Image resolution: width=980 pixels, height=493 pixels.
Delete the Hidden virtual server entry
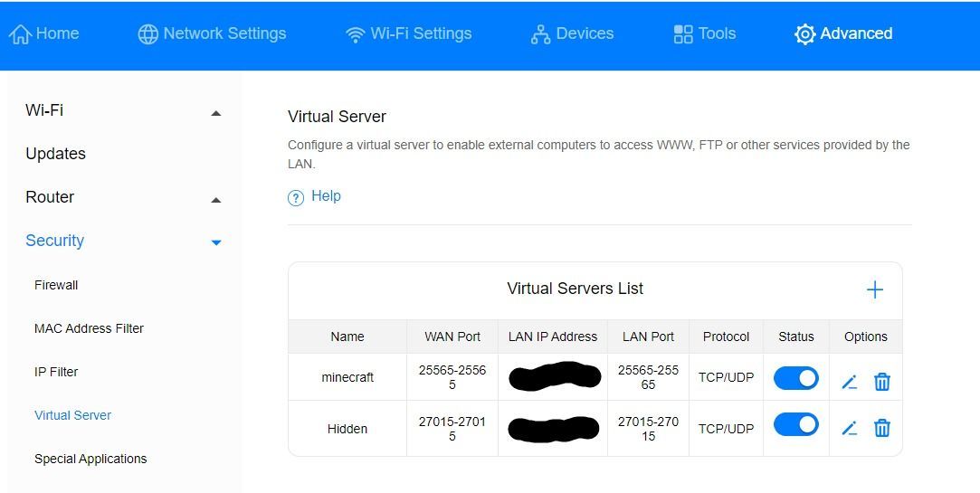coord(882,428)
